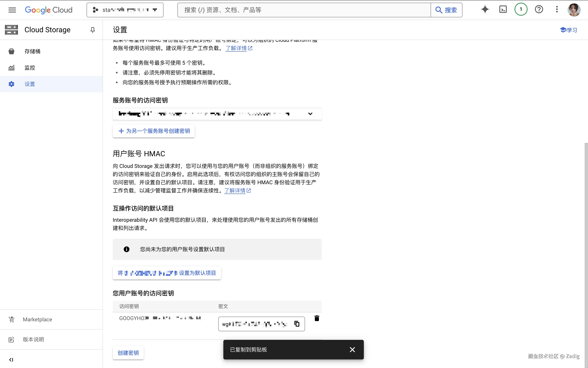Open 监控 in the sidebar

[30, 68]
